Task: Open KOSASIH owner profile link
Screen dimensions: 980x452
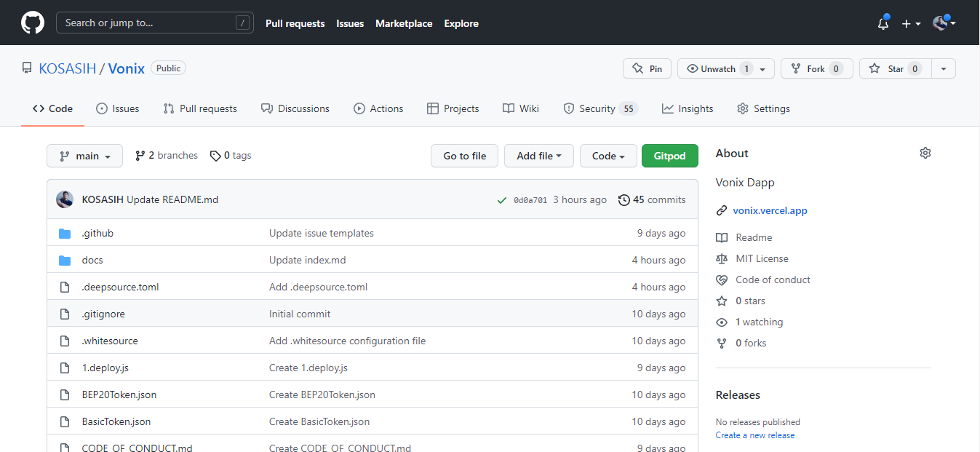Action: (x=68, y=68)
